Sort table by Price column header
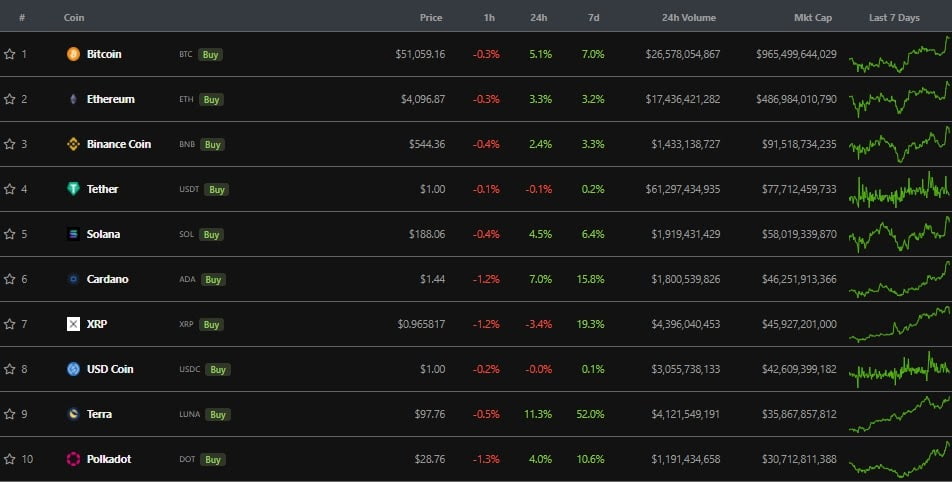 point(431,18)
